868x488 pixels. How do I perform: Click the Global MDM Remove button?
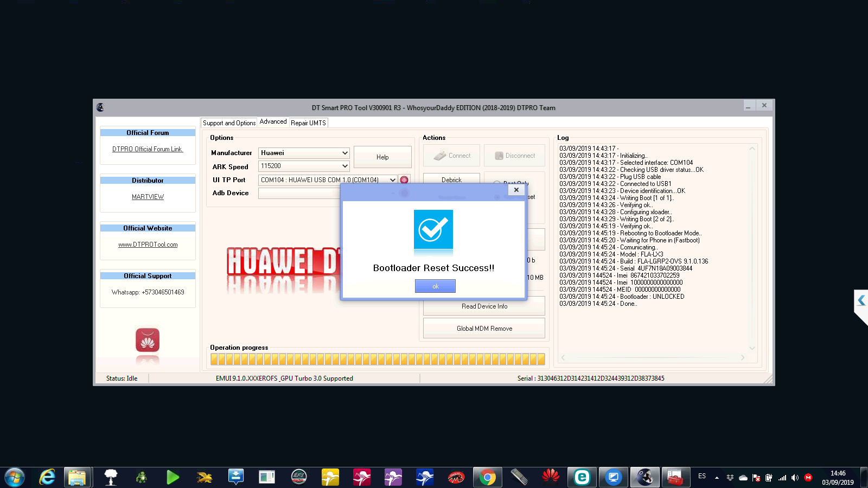coord(484,329)
